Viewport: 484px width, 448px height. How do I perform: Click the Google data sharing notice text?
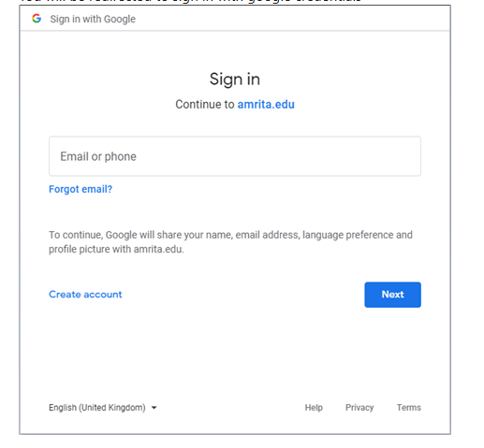click(230, 242)
